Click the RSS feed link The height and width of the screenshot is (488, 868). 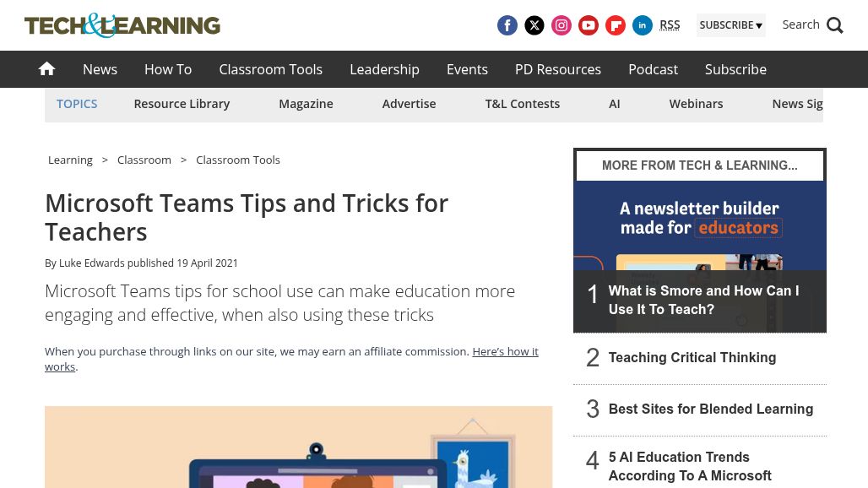pos(670,25)
